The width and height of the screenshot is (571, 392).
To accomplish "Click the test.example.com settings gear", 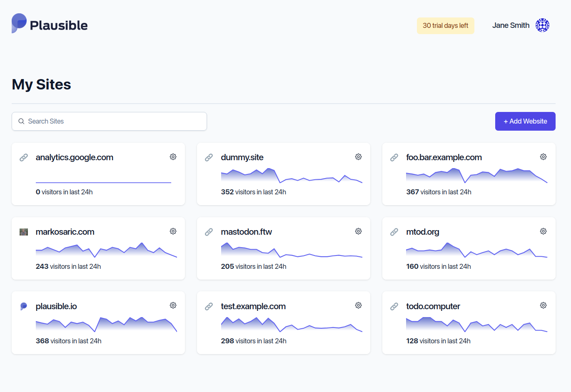I will [358, 305].
